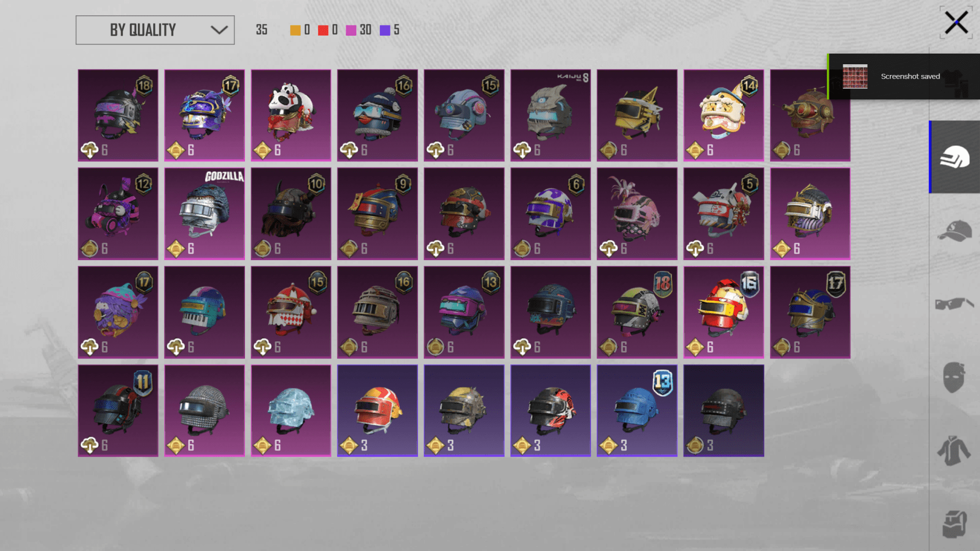Switch to the cap/hat category tab
Viewport: 980px width, 551px height.
click(954, 231)
